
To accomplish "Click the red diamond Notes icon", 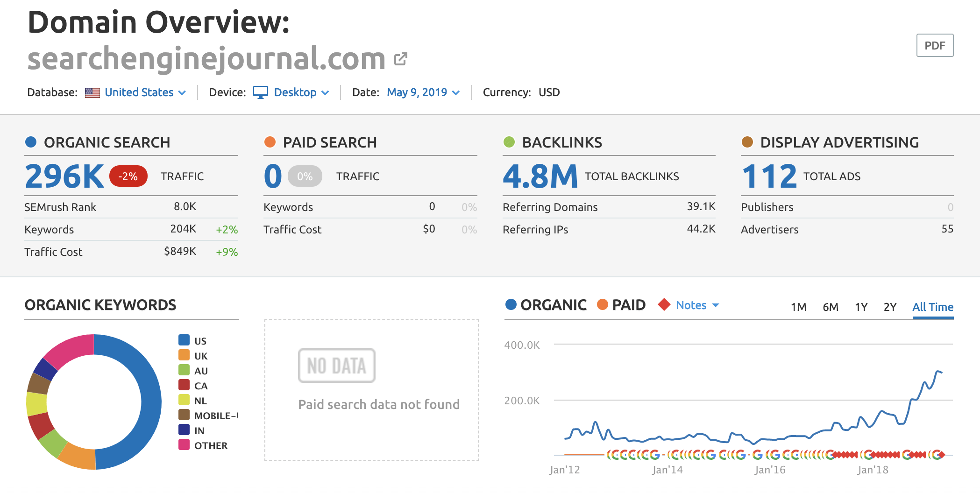I will pyautogui.click(x=664, y=305).
